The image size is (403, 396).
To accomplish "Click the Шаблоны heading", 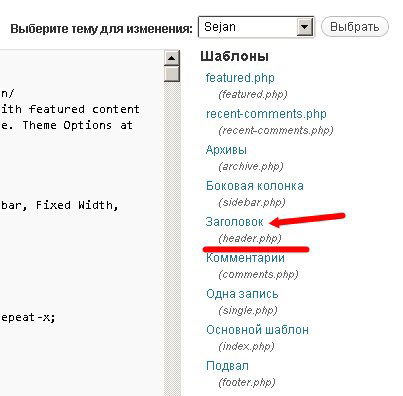I will (234, 56).
